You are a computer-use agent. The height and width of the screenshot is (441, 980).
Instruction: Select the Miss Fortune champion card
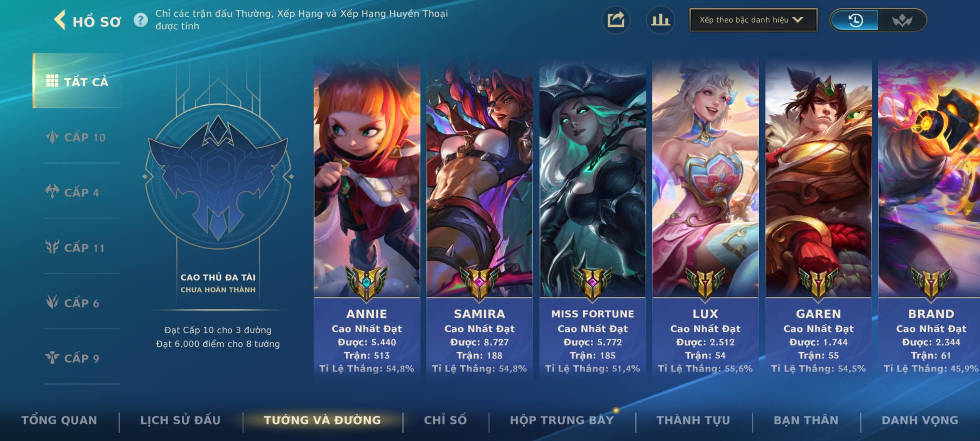tap(592, 218)
